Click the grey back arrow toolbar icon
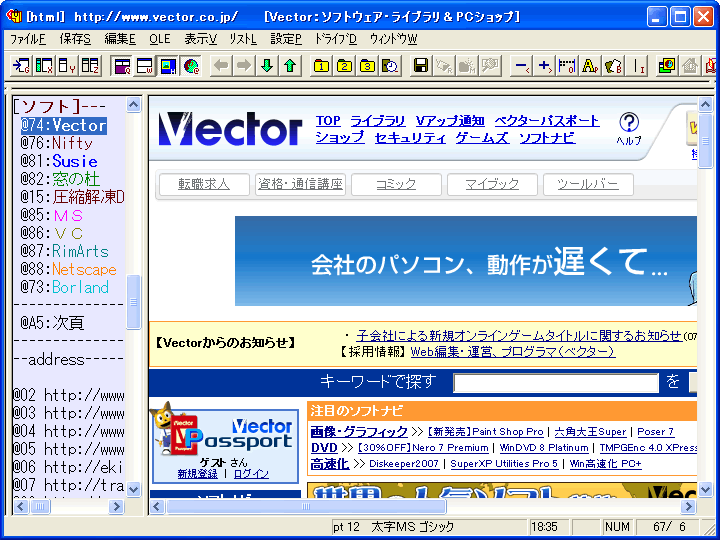720x540 pixels. pyautogui.click(x=221, y=66)
